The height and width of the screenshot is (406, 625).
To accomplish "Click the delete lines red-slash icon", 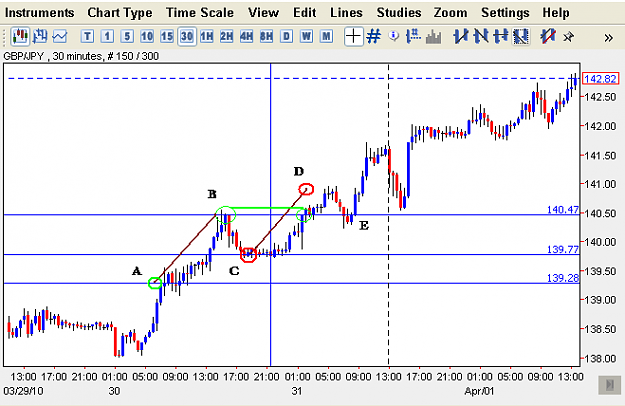I will (x=548, y=37).
